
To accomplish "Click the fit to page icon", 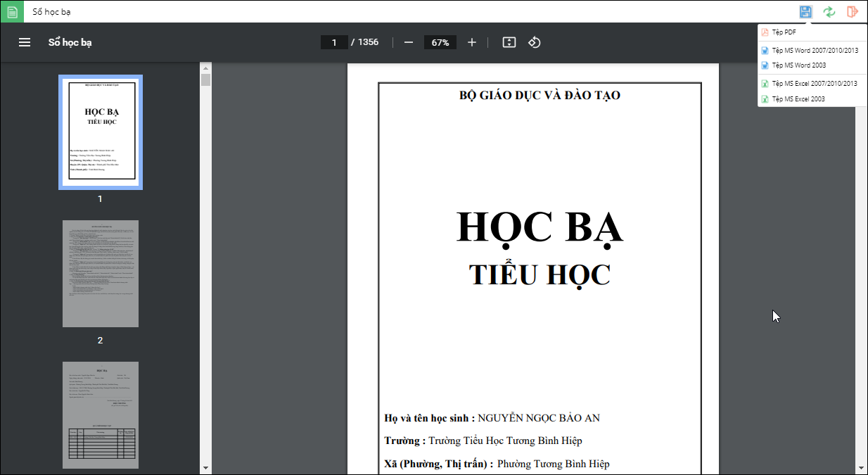I will coord(509,42).
